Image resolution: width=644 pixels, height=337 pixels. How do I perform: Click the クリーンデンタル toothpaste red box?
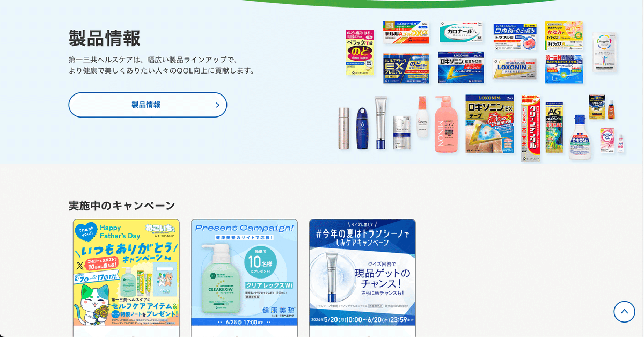pos(530,130)
